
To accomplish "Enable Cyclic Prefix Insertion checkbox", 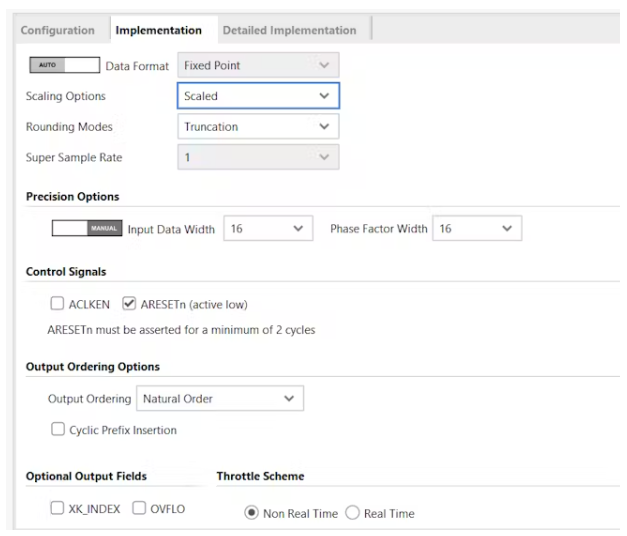I will pos(58,430).
